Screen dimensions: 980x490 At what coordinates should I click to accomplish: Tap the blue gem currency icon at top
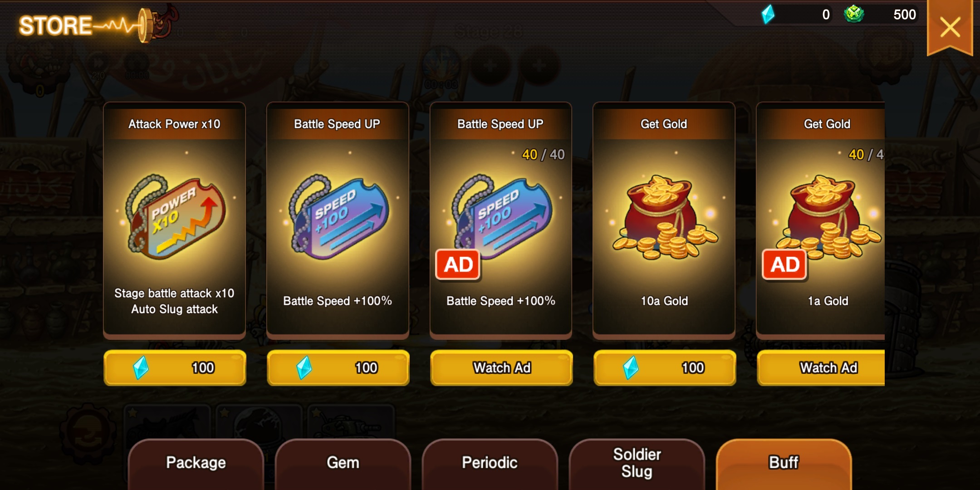point(768,15)
